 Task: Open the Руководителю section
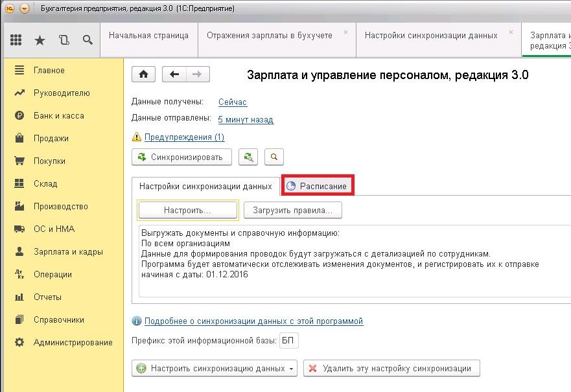(x=62, y=93)
